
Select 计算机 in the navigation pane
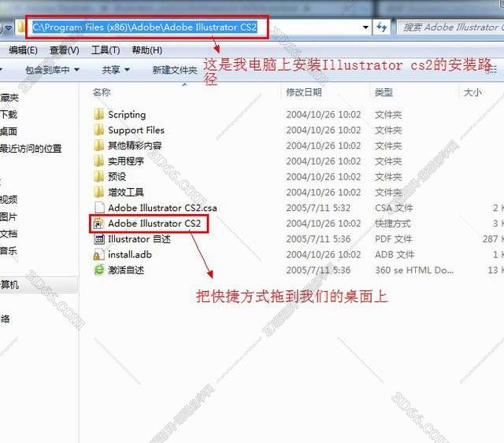9,285
